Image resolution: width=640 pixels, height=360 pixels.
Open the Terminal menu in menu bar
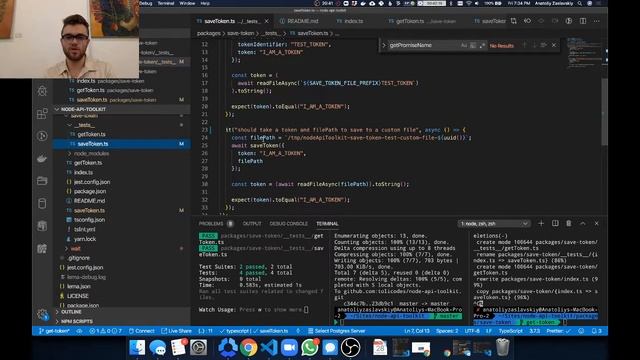coord(166,3)
